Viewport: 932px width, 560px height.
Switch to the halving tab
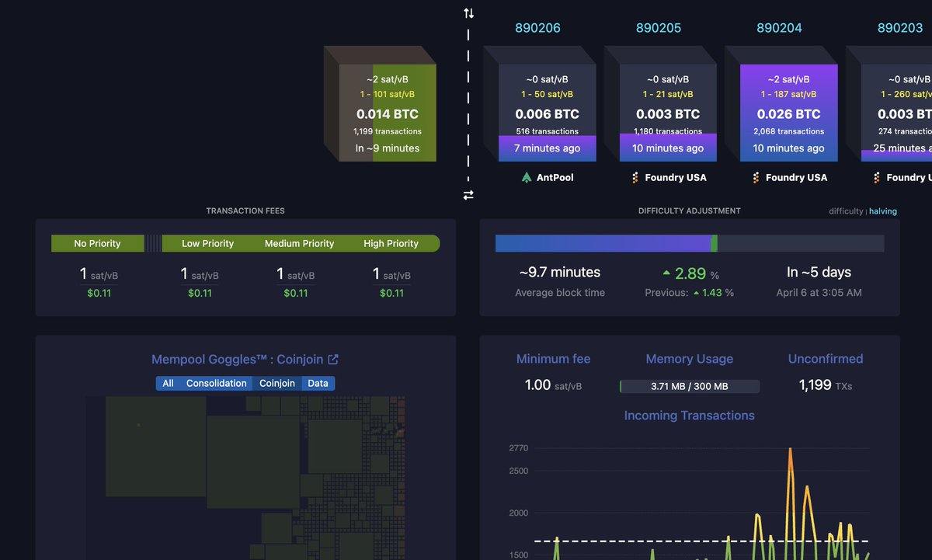point(884,211)
